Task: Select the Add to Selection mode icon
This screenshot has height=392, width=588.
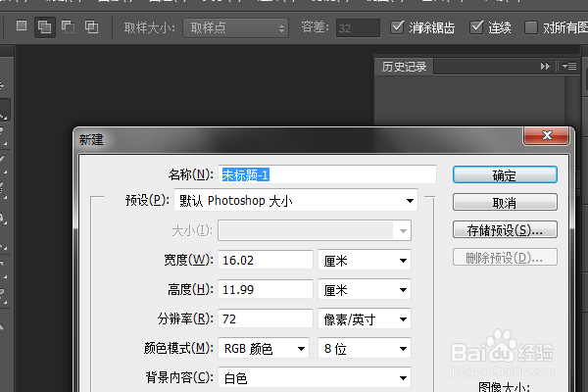Action: coord(45,27)
